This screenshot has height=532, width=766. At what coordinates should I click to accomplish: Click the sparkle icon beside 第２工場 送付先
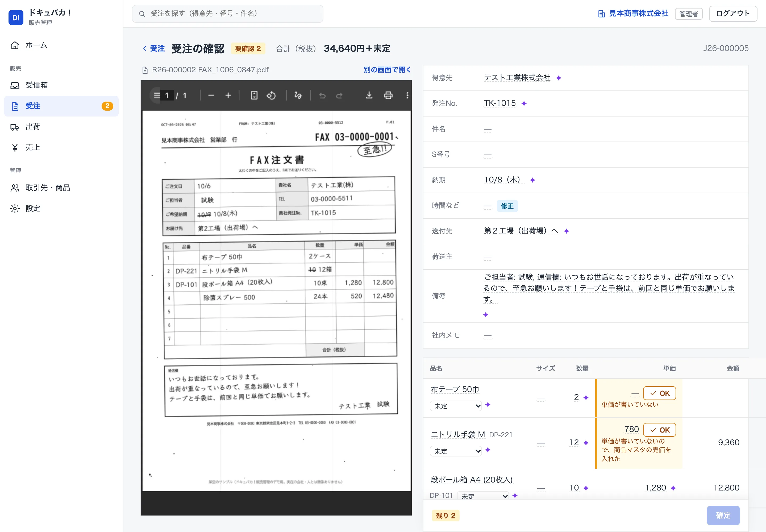(566, 231)
